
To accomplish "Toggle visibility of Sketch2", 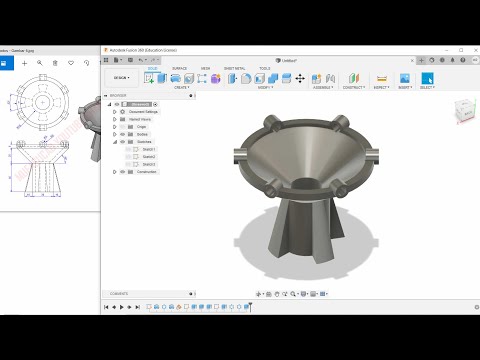I will click(x=128, y=157).
